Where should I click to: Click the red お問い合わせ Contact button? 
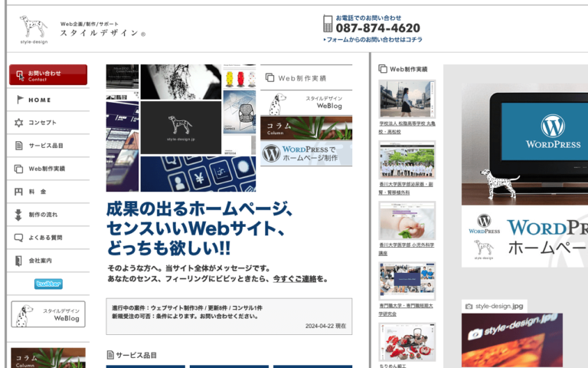pos(48,74)
